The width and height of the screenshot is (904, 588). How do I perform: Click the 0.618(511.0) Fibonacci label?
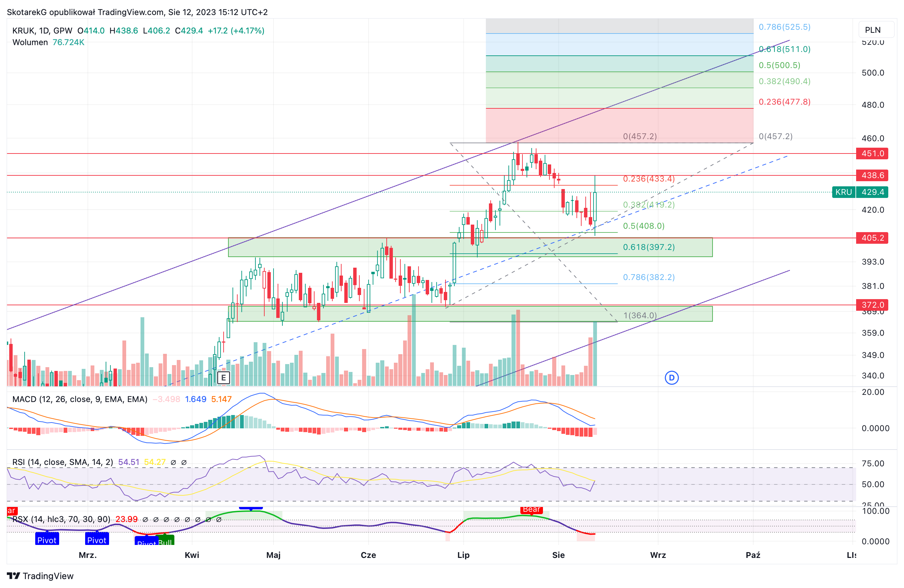784,49
